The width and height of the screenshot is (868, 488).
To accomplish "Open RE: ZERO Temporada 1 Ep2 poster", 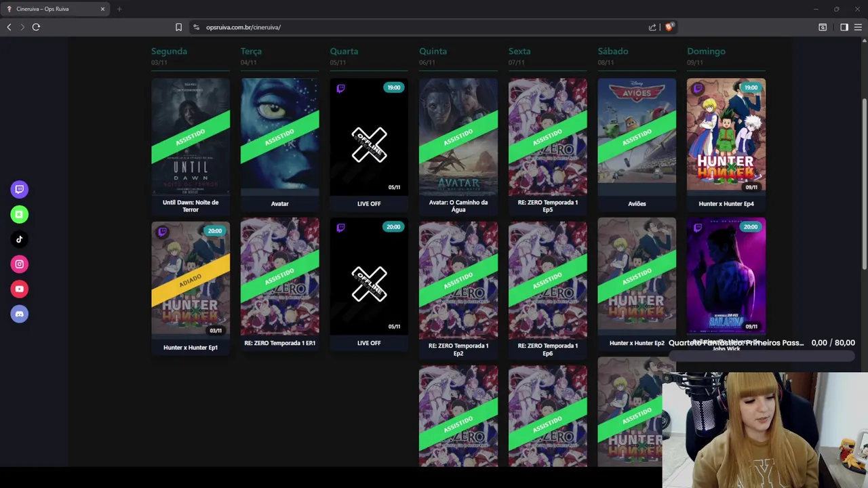I will (458, 279).
